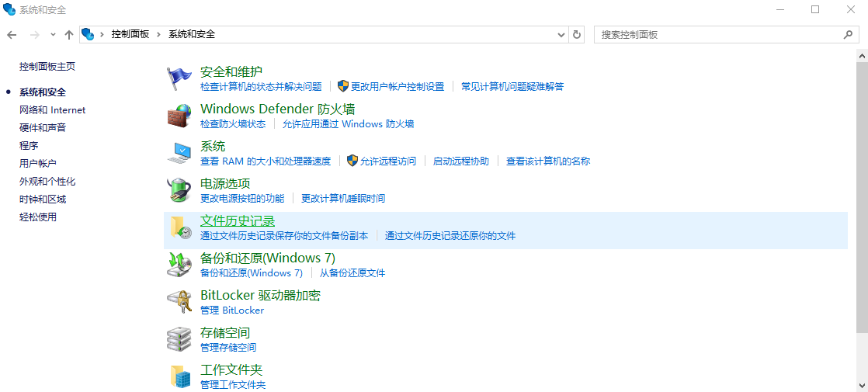This screenshot has height=392, width=868.
Task: Click 启动远程协助 link
Action: point(461,161)
